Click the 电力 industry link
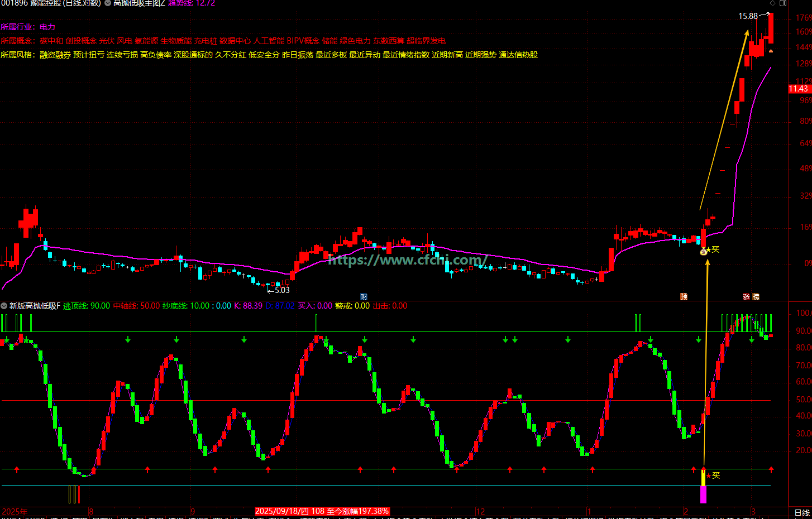The height and width of the screenshot is (519, 812). 47,27
